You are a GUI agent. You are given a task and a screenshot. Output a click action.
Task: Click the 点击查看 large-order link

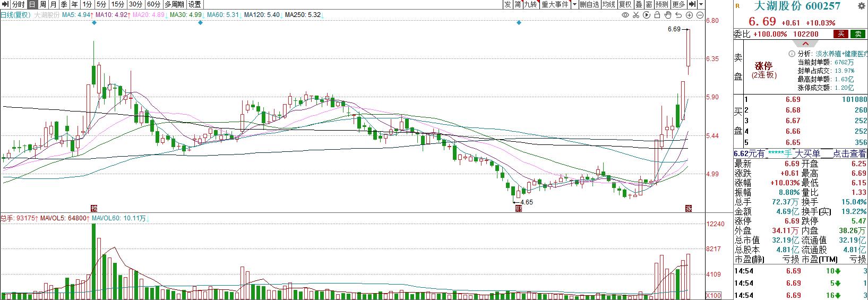coord(850,153)
